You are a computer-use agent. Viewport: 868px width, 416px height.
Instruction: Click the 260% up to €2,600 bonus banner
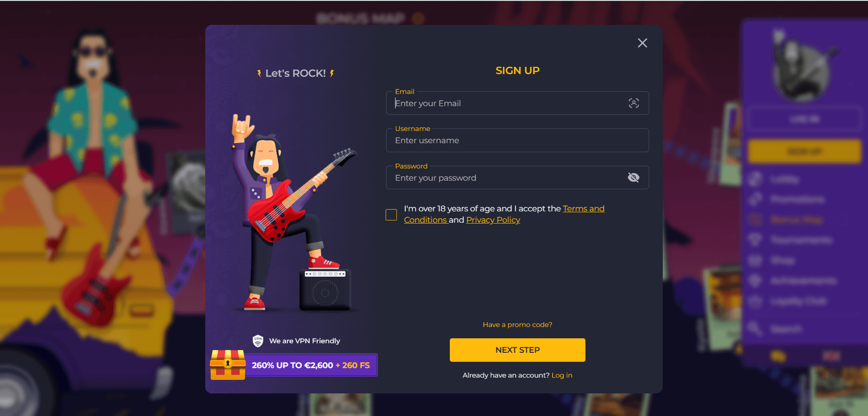click(x=311, y=365)
